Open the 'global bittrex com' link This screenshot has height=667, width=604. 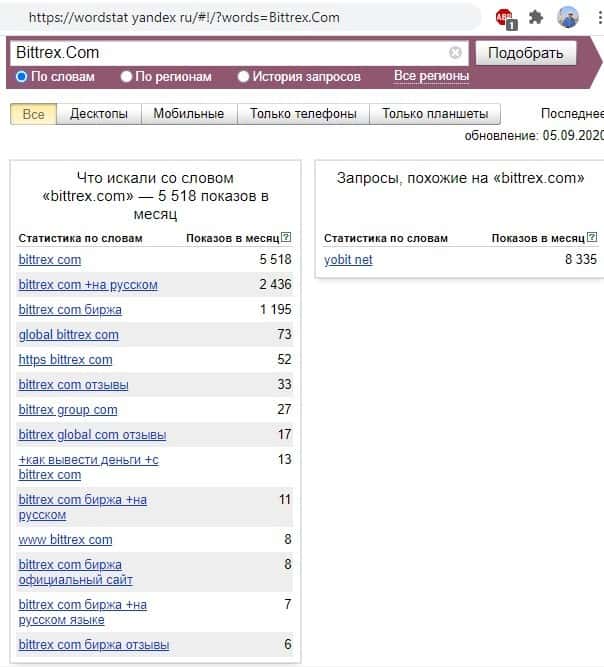pos(68,335)
